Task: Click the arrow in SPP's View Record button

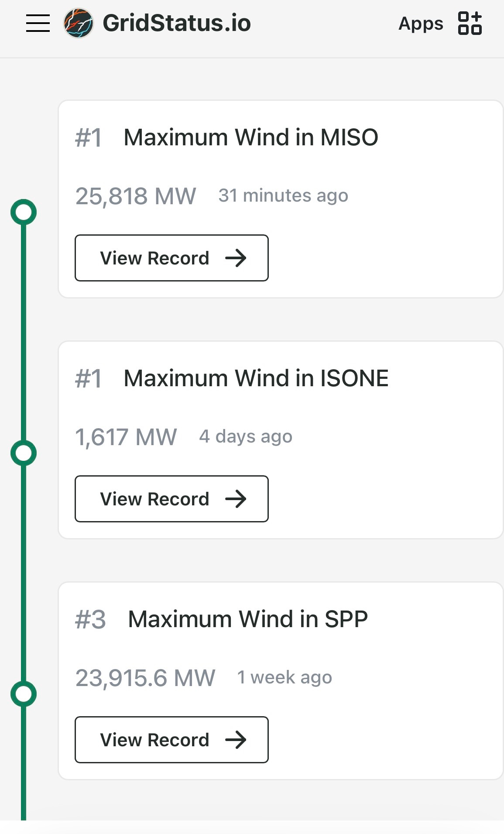Action: click(236, 740)
